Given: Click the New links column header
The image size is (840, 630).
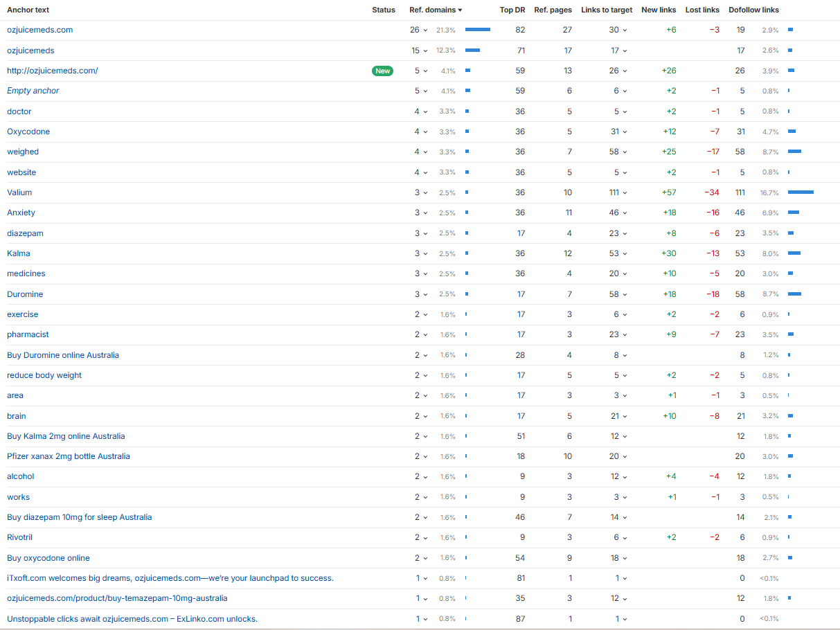Looking at the screenshot, I should (659, 10).
